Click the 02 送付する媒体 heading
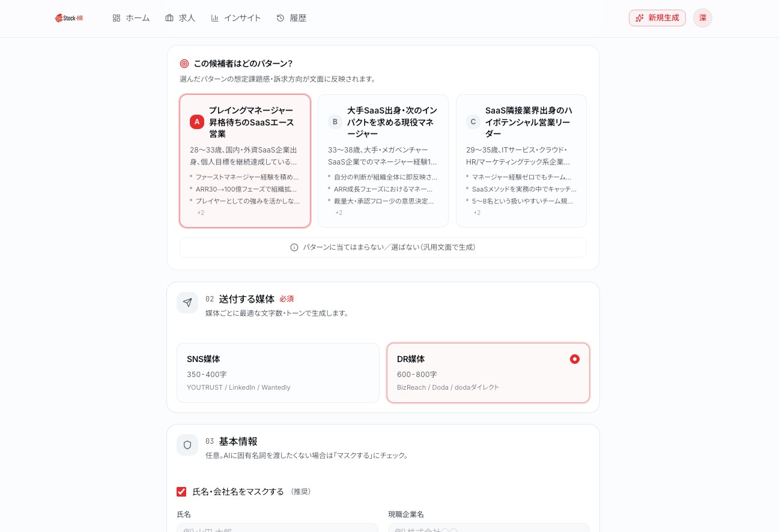 (x=240, y=299)
